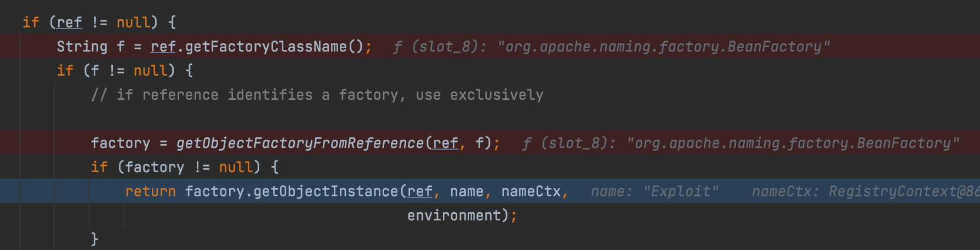
Task: Click the BeanFactory debug hint after getFactoryClassName
Action: pyautogui.click(x=663, y=47)
